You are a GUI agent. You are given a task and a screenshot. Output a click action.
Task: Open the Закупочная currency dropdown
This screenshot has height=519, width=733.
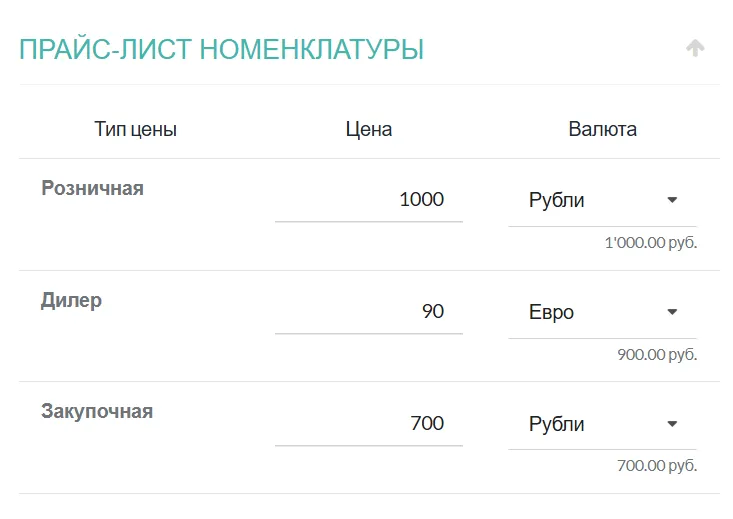[x=590, y=424]
